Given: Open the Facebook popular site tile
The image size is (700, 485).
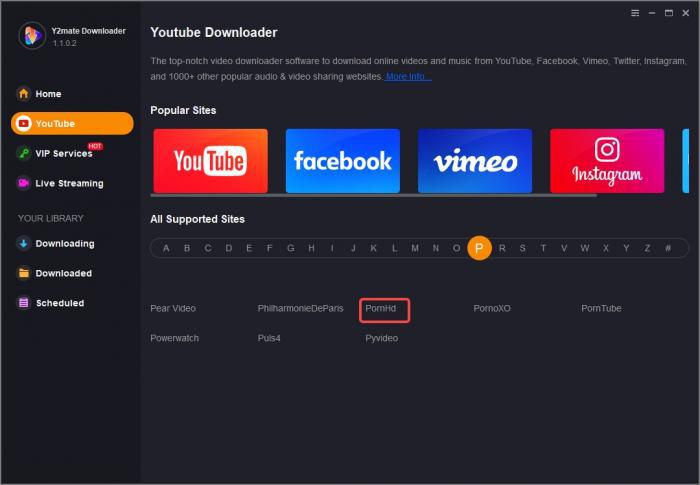Looking at the screenshot, I should (x=343, y=161).
